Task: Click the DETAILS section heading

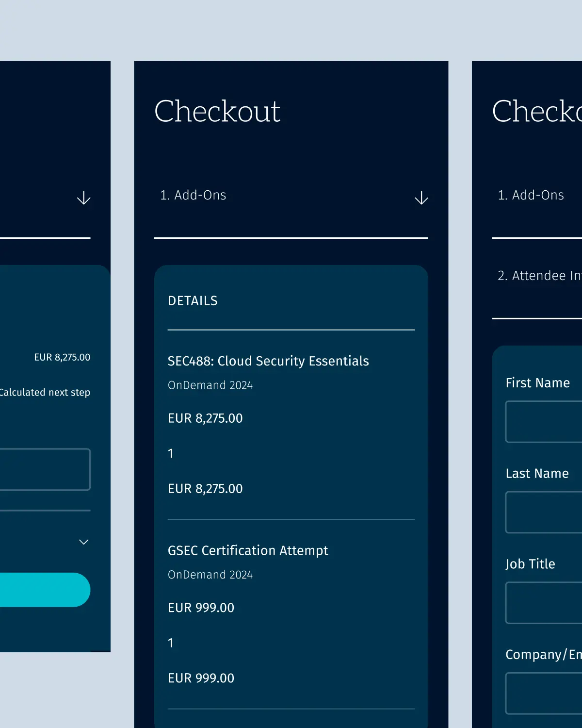Action: point(193,301)
